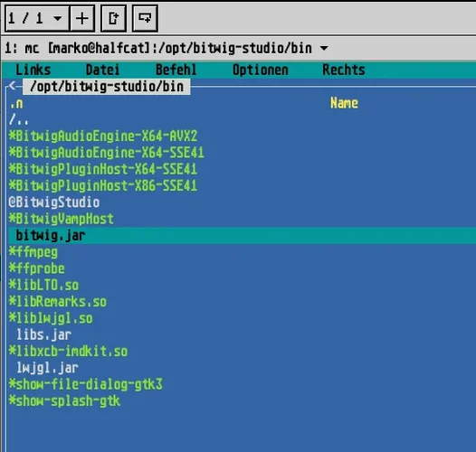Select show-splash-gtk file

(x=64, y=401)
